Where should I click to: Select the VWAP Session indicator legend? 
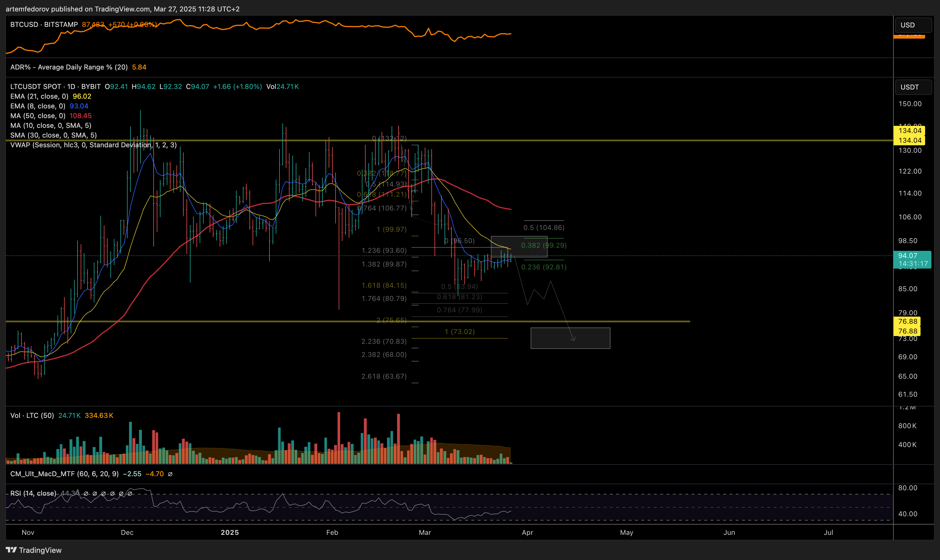point(94,145)
